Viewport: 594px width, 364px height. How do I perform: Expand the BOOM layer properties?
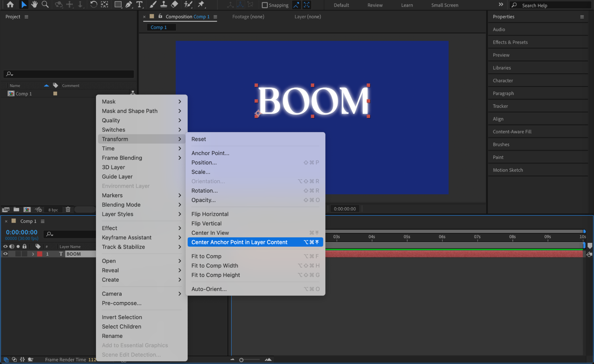pos(33,254)
